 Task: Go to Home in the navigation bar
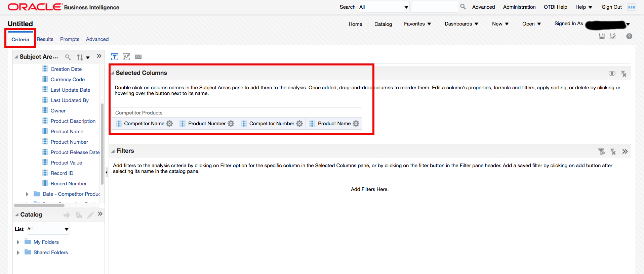(x=355, y=24)
